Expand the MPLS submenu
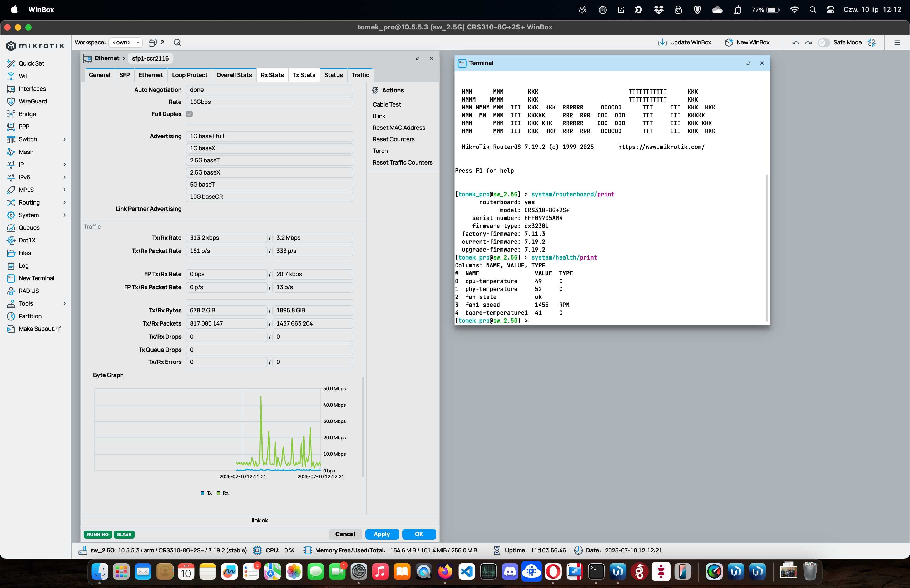This screenshot has width=910, height=588. pos(65,190)
